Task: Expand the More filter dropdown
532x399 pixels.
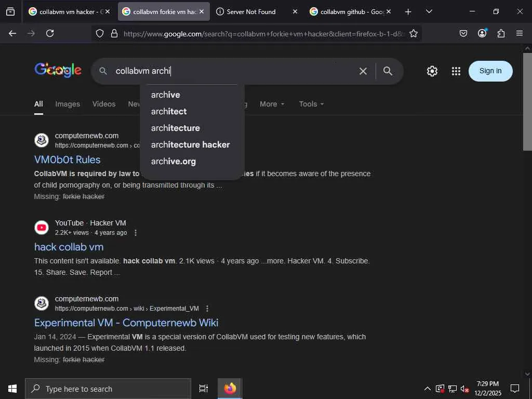Action: (272, 104)
